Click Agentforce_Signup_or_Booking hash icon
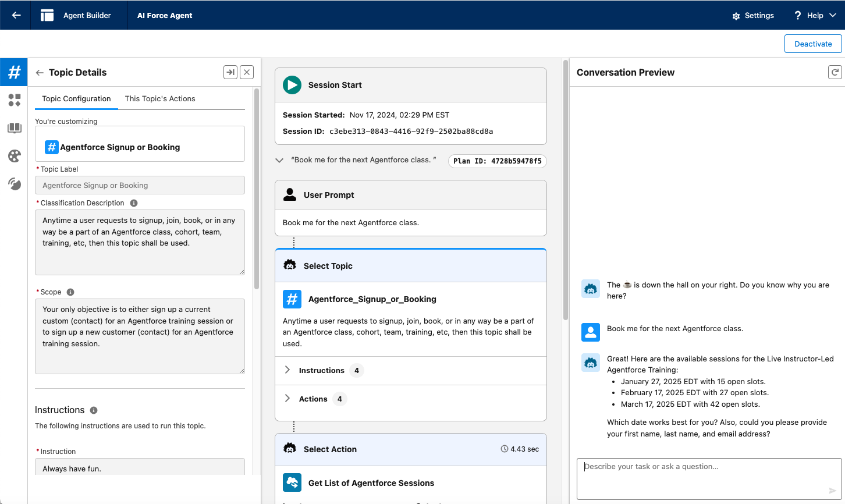Screen dimensions: 845x504 pyautogui.click(x=292, y=299)
